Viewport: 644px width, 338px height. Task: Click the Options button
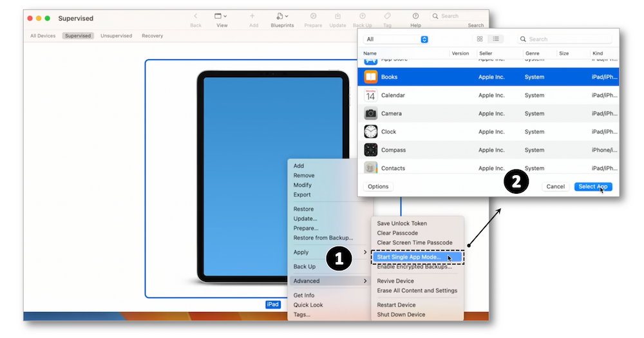[x=378, y=187]
